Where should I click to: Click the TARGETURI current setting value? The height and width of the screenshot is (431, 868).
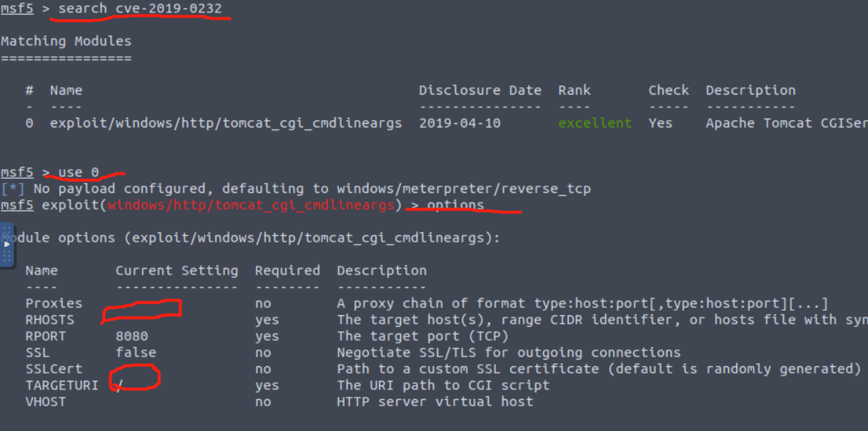(120, 385)
